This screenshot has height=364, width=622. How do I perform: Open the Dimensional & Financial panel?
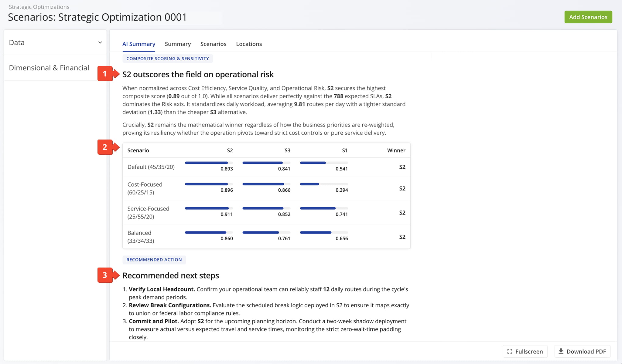(x=55, y=68)
